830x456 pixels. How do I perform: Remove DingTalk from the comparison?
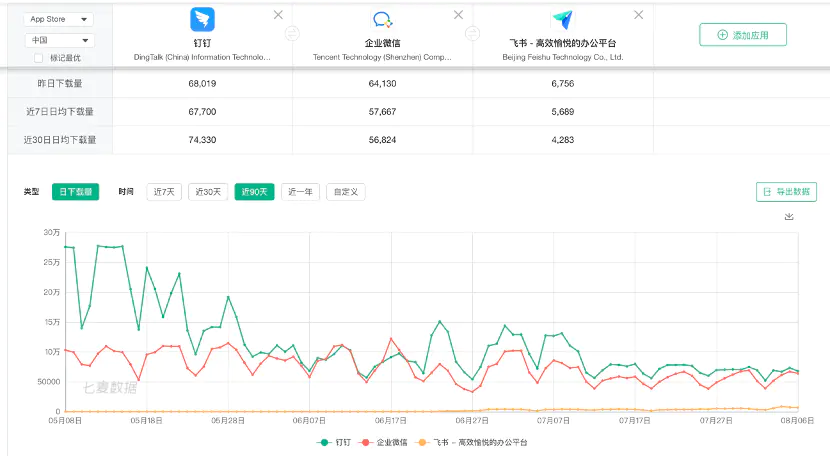[278, 15]
